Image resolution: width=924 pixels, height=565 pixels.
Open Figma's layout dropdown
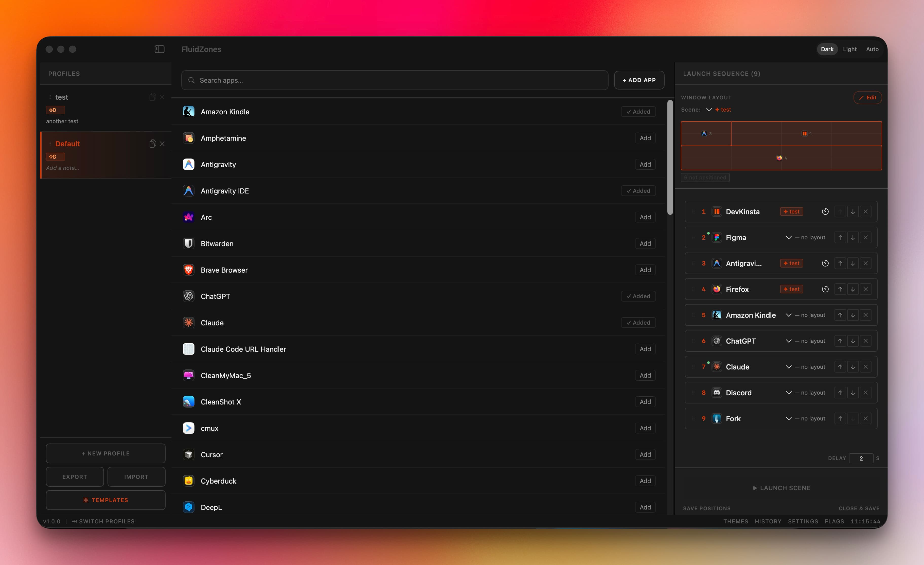click(x=806, y=237)
